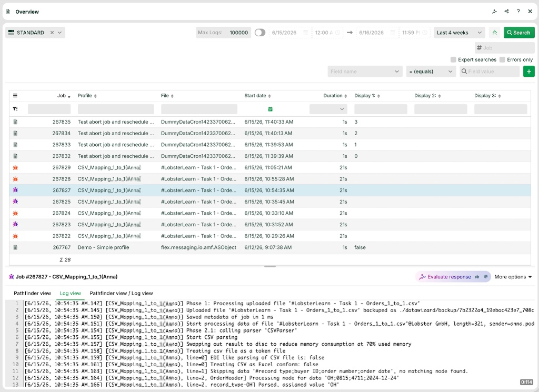Open the Last 4 weeks dropdown
The image size is (539, 392).
coord(459,33)
